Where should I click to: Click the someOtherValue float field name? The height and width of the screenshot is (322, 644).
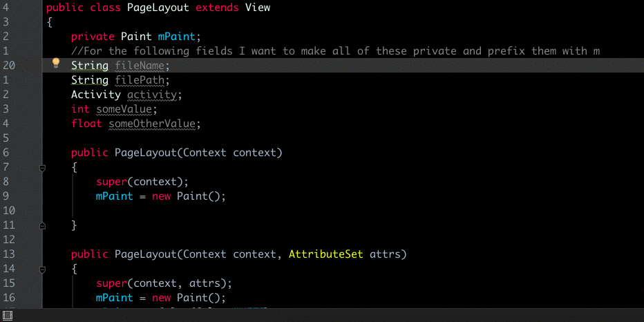tap(152, 124)
